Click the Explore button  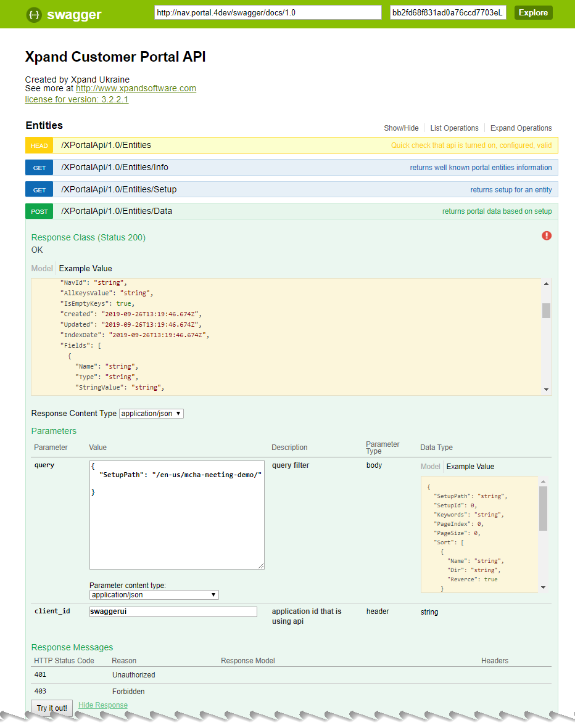tap(533, 12)
